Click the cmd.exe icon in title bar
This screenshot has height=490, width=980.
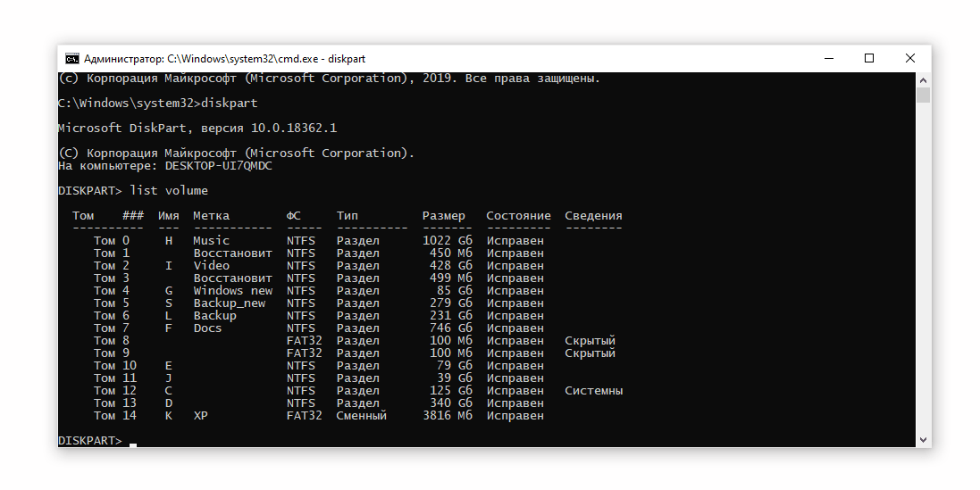coord(71,59)
